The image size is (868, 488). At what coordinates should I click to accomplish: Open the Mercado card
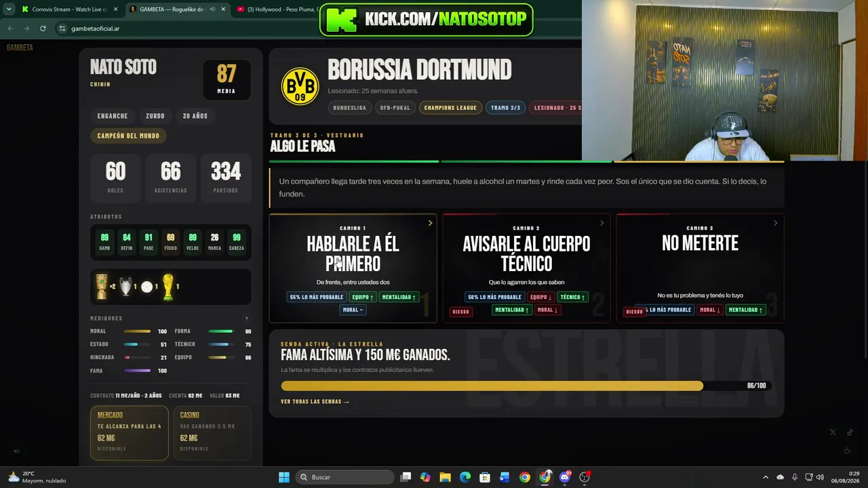[x=129, y=433]
